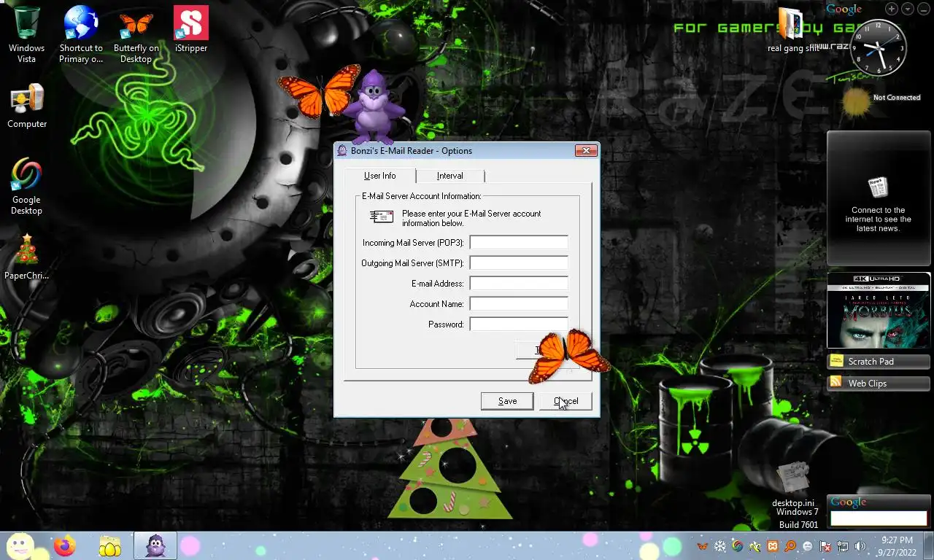The image size is (934, 560).
Task: Open the Morbius movie thumbnail gadget
Action: pyautogui.click(x=879, y=310)
